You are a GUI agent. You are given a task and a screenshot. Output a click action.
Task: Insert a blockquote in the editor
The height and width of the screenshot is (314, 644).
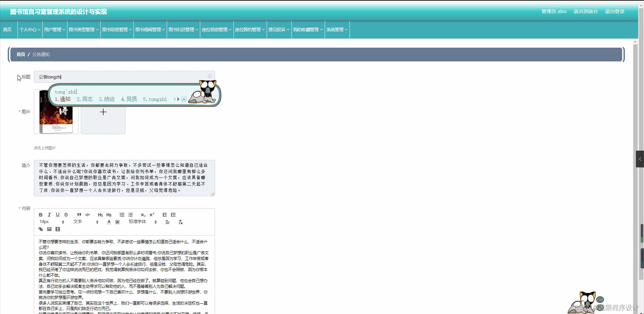point(79,215)
